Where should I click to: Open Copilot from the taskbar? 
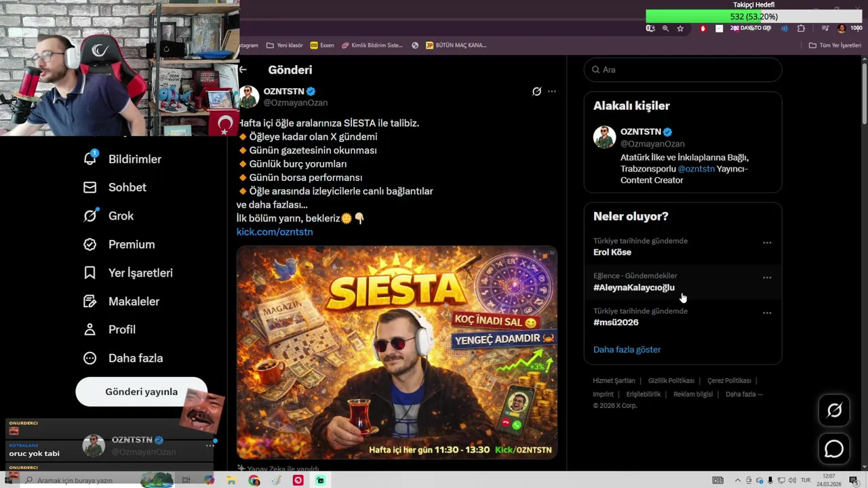[208, 481]
